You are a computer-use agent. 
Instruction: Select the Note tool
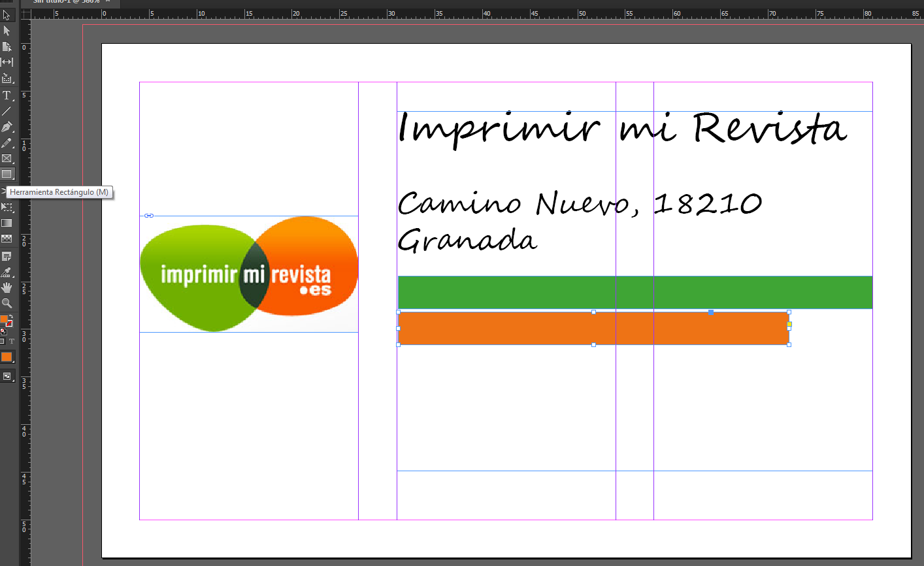7,256
